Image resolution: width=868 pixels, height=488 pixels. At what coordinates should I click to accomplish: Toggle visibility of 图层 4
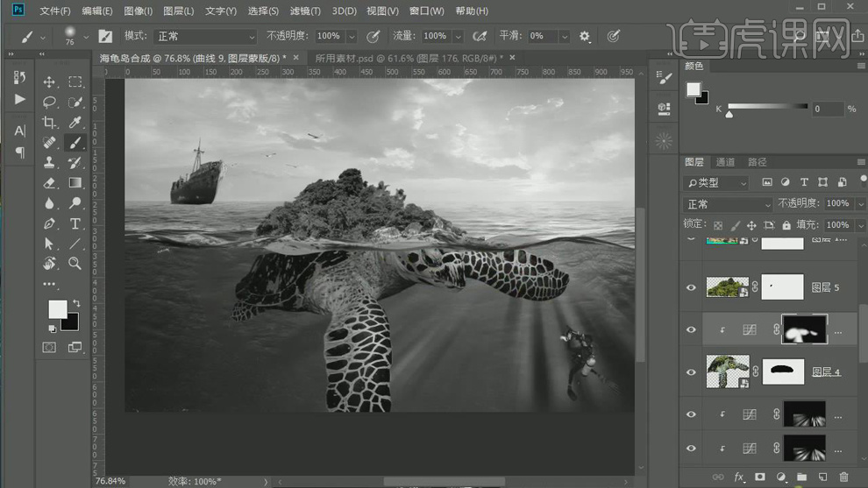pyautogui.click(x=691, y=371)
